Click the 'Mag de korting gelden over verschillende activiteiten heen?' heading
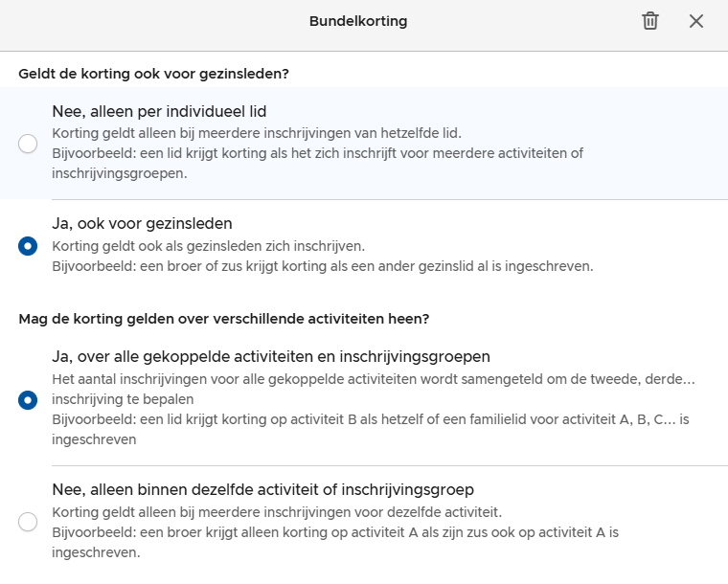The image size is (728, 584). click(223, 319)
